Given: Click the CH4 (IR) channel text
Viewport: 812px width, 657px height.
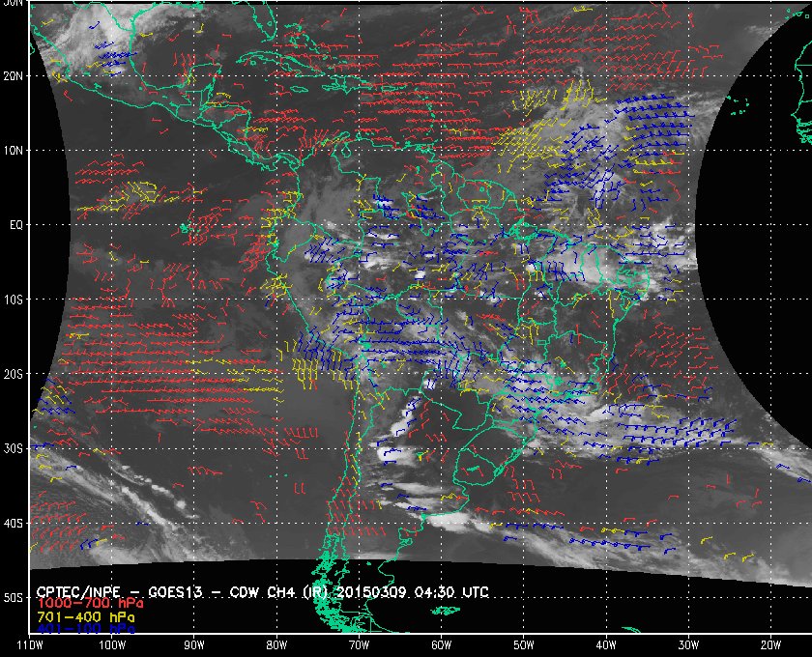Looking at the screenshot, I should pos(299,592).
